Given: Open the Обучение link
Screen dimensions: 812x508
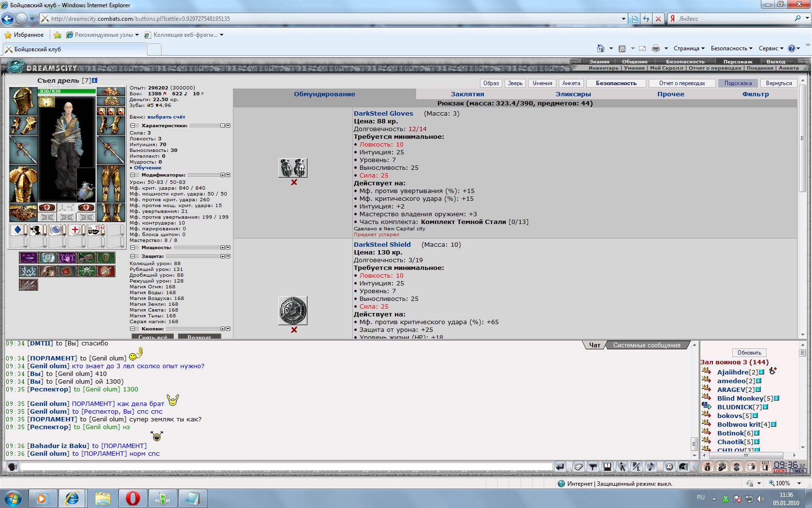Looking at the screenshot, I should pos(147,167).
